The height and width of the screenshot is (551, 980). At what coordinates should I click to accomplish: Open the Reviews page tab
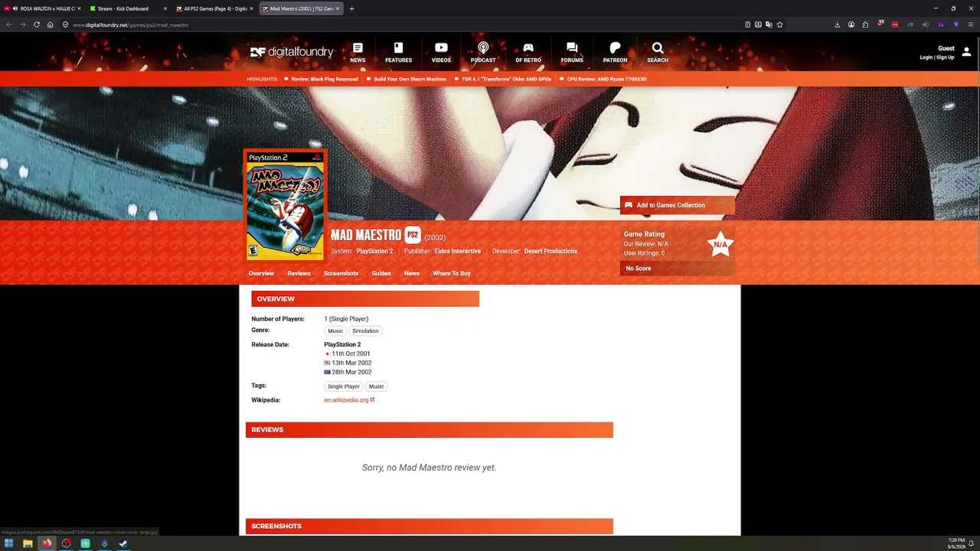(x=299, y=273)
